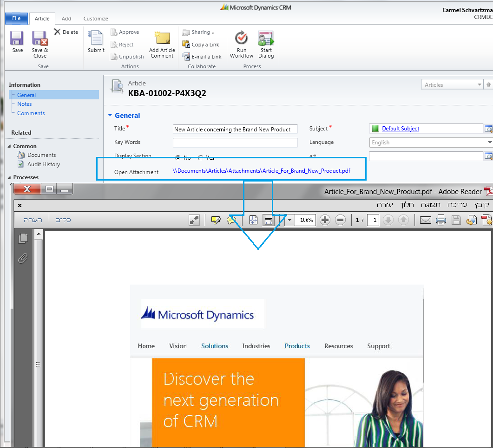Image resolution: width=493 pixels, height=448 pixels.
Task: Click the fit page icon in Adobe Reader
Action: click(253, 220)
